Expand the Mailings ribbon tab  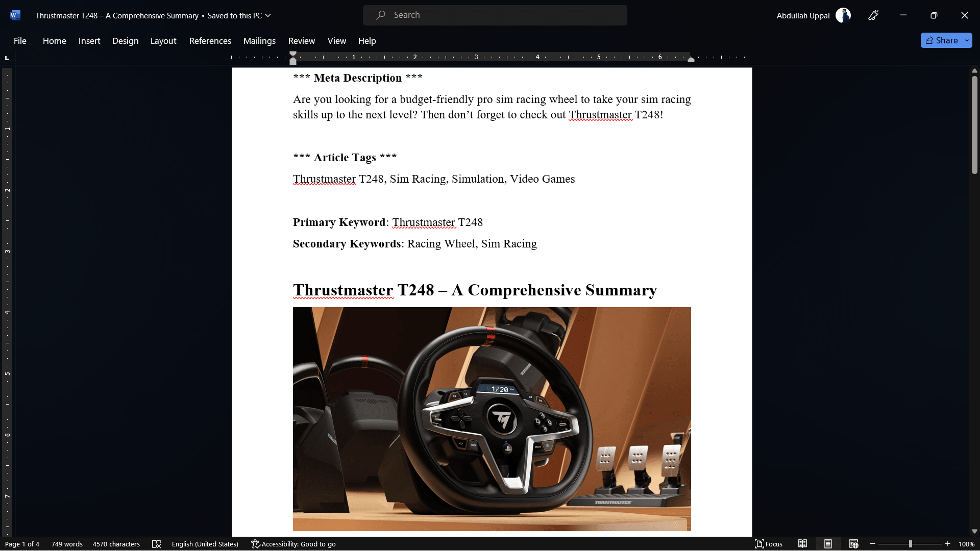pos(259,40)
